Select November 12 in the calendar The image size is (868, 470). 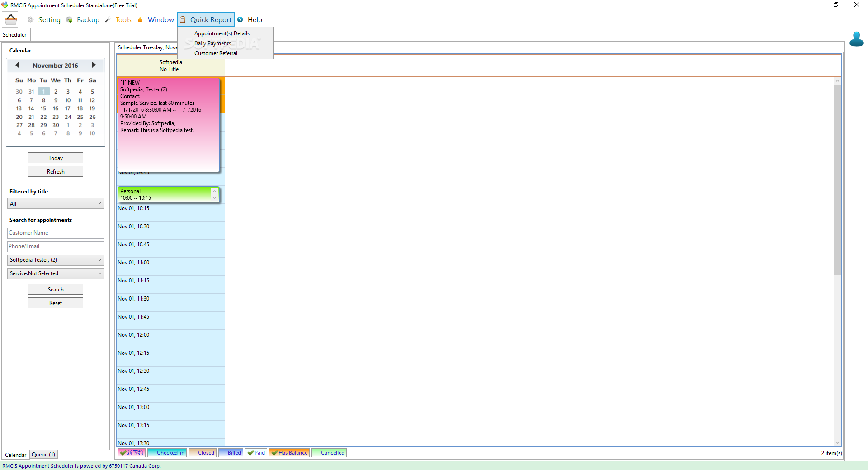pos(92,100)
